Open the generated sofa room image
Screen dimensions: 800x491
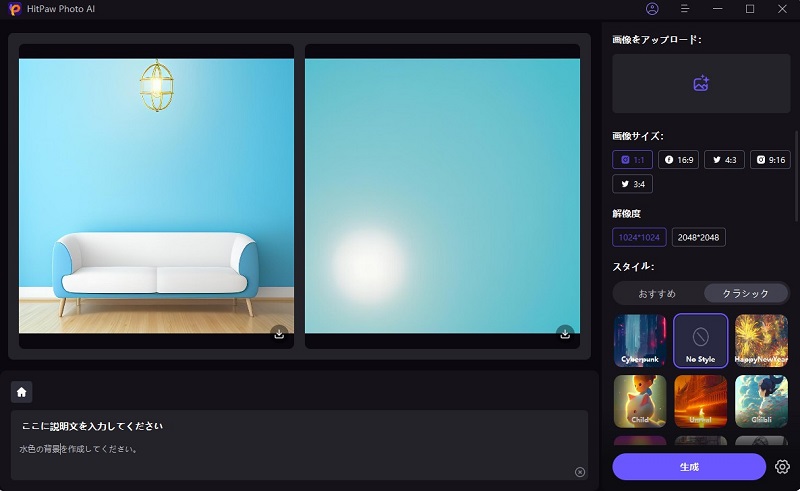click(156, 196)
